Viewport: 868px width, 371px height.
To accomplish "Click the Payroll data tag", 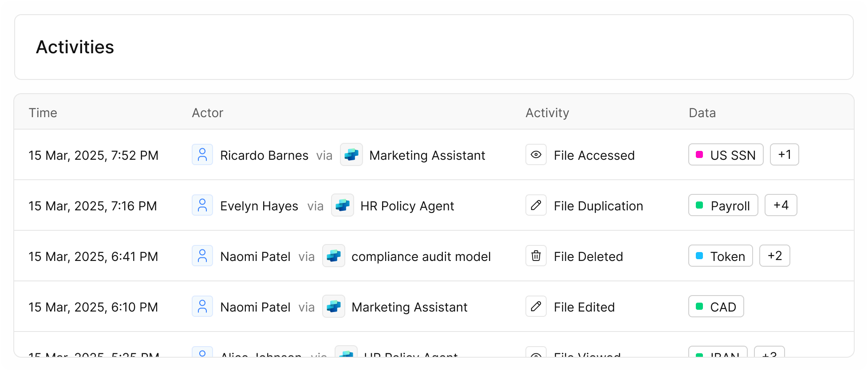I will point(723,205).
